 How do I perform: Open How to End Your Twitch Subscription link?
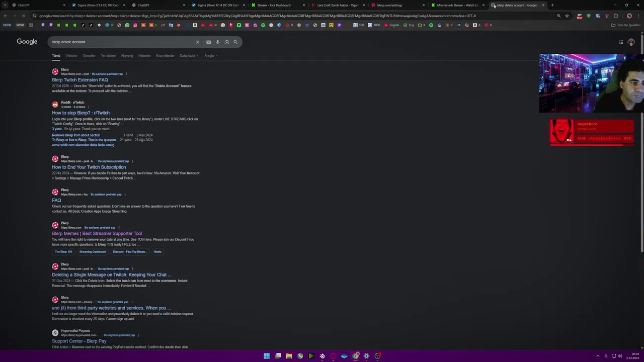(89, 167)
